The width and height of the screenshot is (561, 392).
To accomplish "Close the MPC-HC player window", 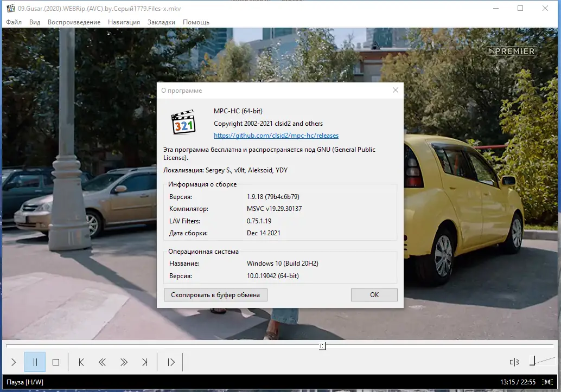I will coord(545,8).
